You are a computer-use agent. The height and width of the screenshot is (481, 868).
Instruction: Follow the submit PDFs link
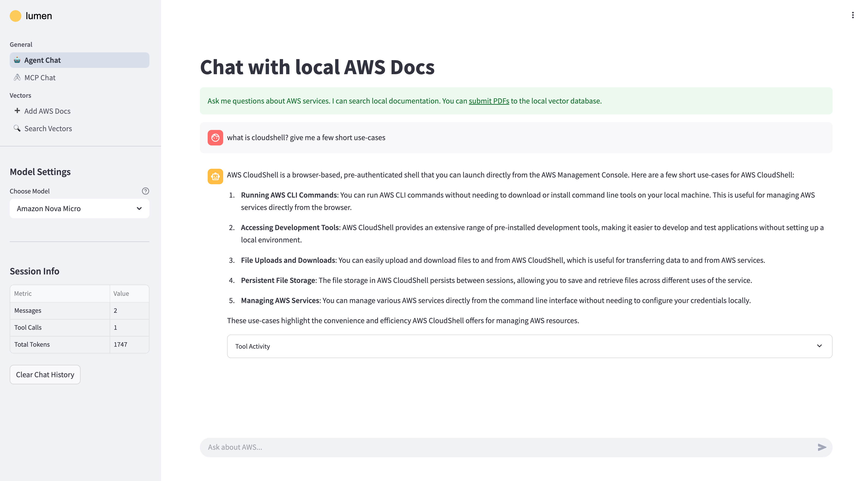click(489, 101)
